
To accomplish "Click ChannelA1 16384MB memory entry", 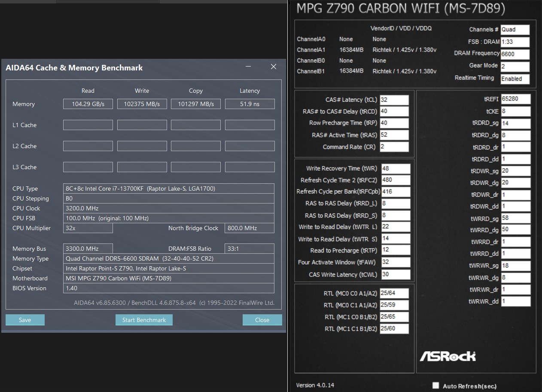I will (x=351, y=50).
